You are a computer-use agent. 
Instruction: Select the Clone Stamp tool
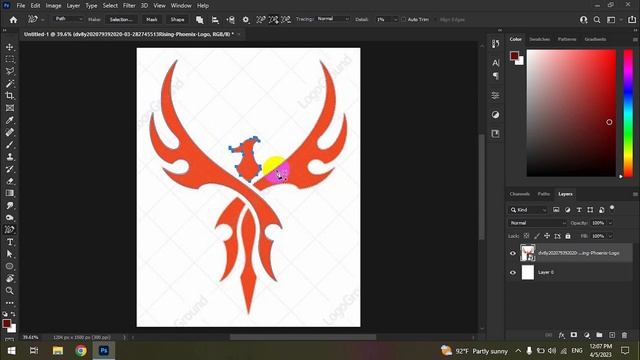(9, 157)
